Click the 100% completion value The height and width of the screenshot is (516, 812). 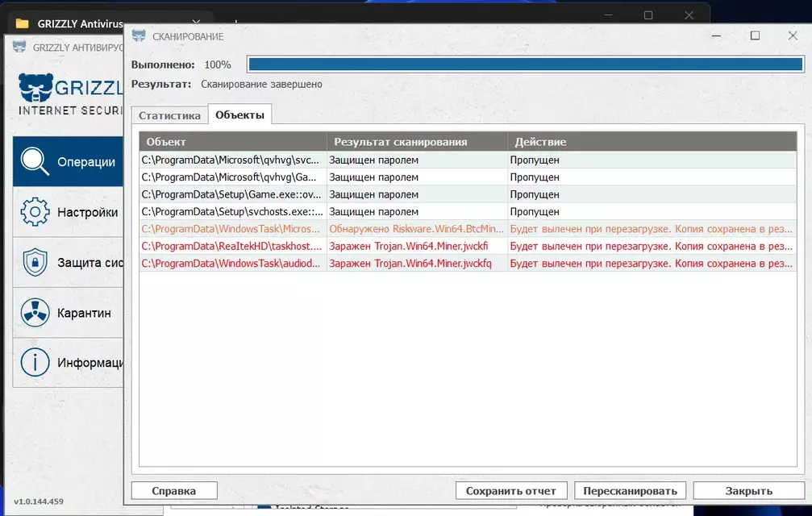(218, 64)
